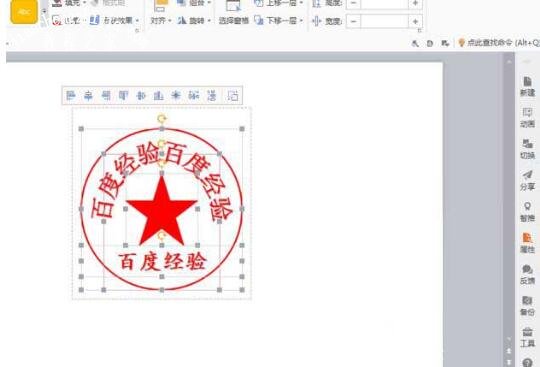
Task: Align bottom in floating align toolbar
Action: coord(158,95)
